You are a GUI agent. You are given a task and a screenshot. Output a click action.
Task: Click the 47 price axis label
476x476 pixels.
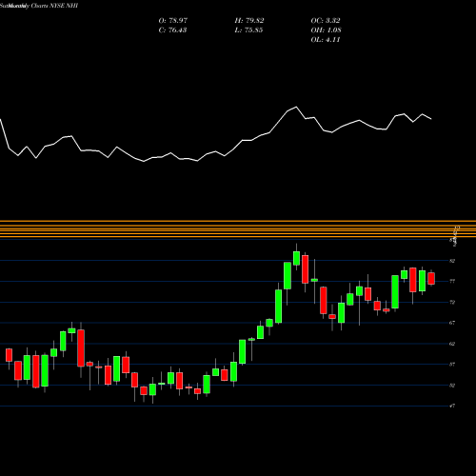tap(452, 406)
